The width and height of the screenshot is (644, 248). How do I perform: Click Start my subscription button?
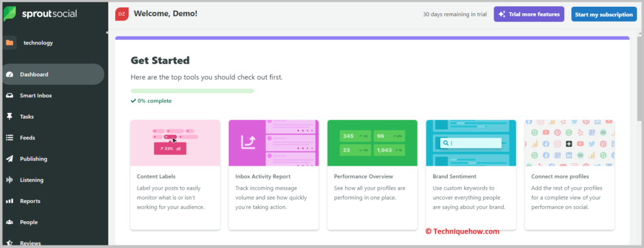(x=604, y=14)
